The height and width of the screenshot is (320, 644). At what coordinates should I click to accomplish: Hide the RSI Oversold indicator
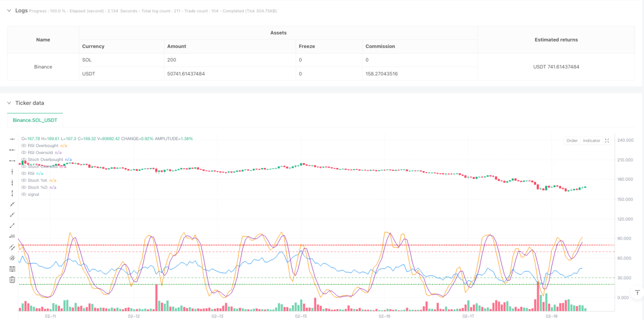click(24, 153)
